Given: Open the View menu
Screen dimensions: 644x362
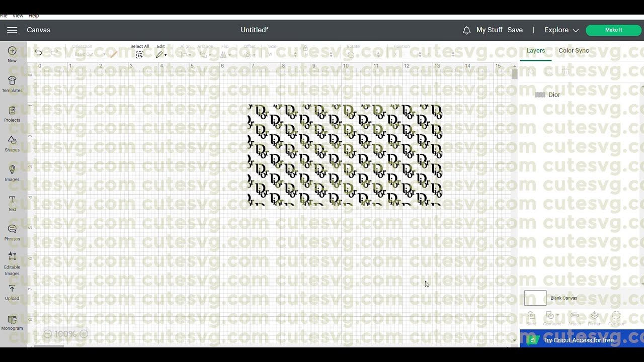Looking at the screenshot, I should point(18,16).
